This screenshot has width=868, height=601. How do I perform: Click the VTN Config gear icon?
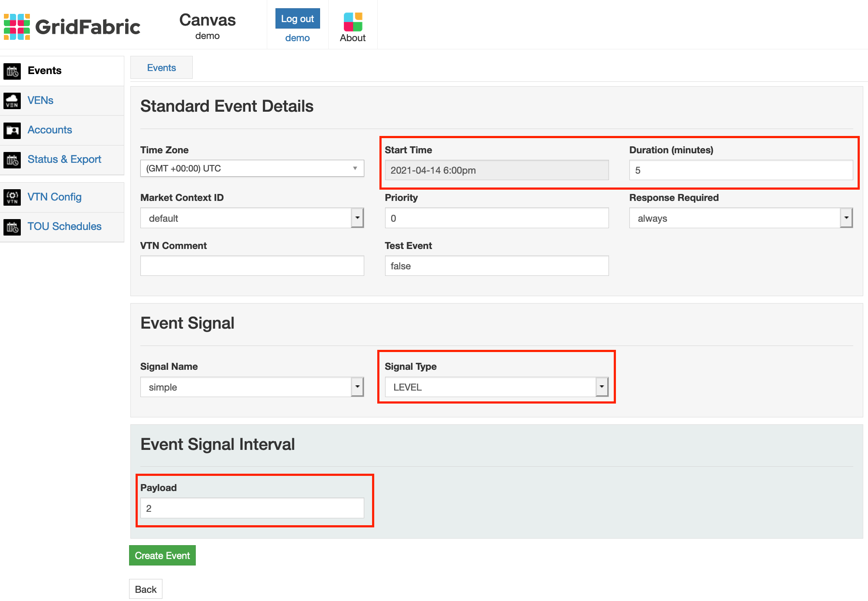pos(12,197)
